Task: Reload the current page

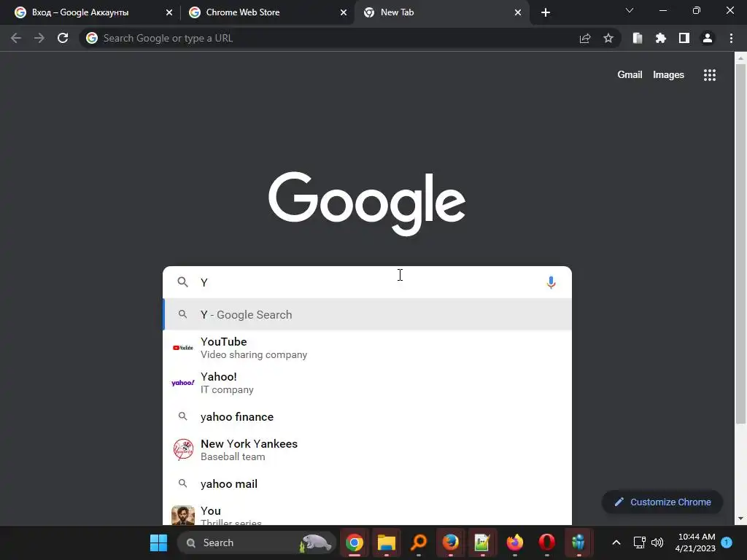Action: point(63,38)
